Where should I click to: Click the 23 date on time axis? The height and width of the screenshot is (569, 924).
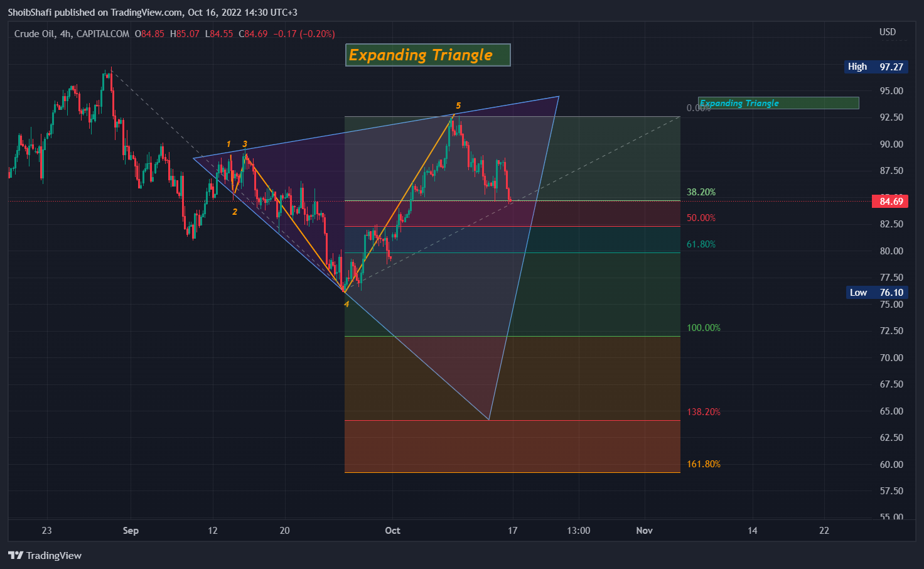point(46,531)
